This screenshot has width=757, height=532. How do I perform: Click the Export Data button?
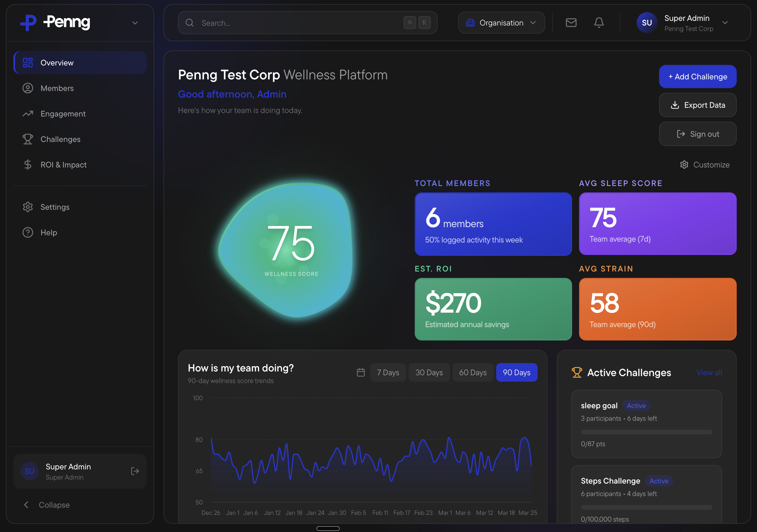(x=697, y=105)
